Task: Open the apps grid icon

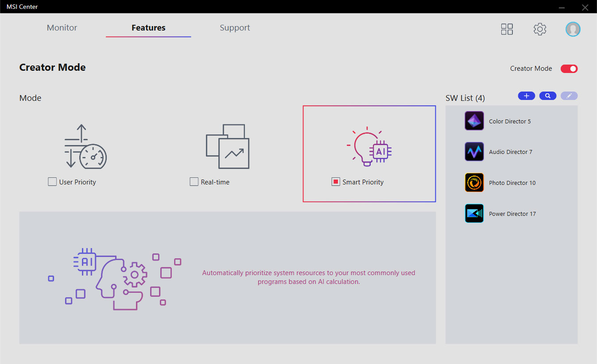Action: [x=507, y=29]
